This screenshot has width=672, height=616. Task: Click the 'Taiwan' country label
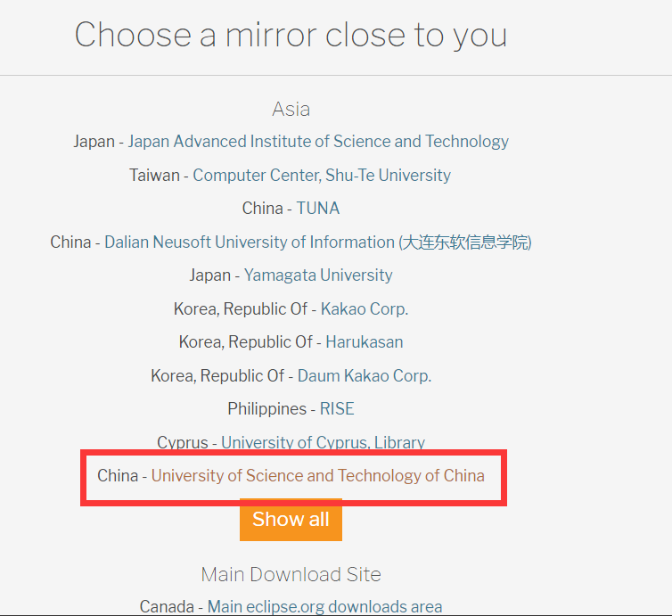(155, 176)
